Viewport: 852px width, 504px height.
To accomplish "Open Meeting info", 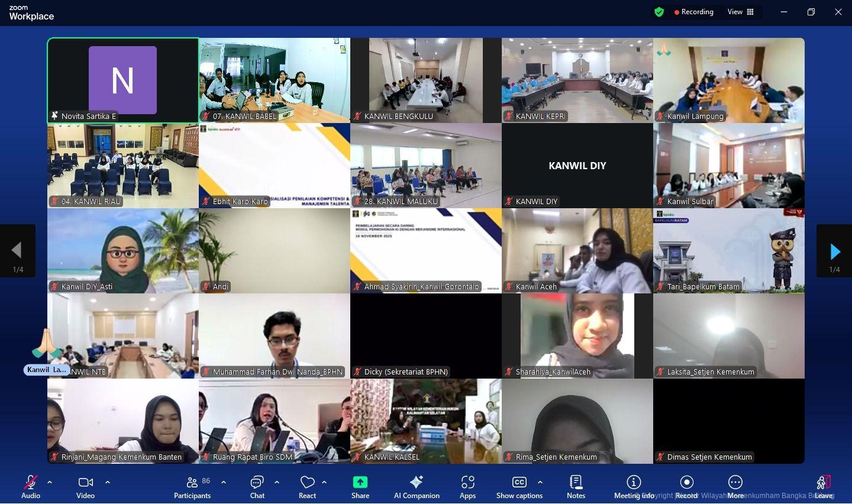I will click(634, 487).
